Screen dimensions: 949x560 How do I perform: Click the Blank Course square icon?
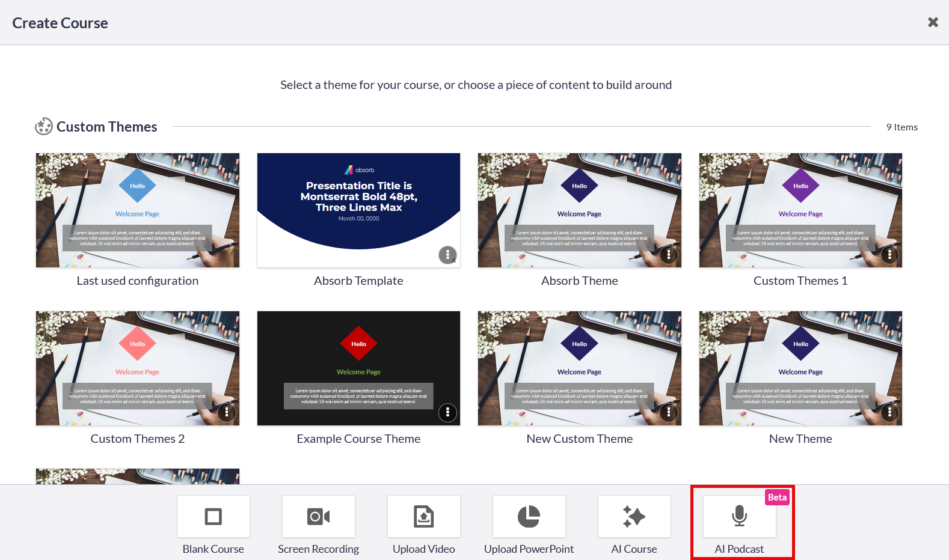pos(213,517)
